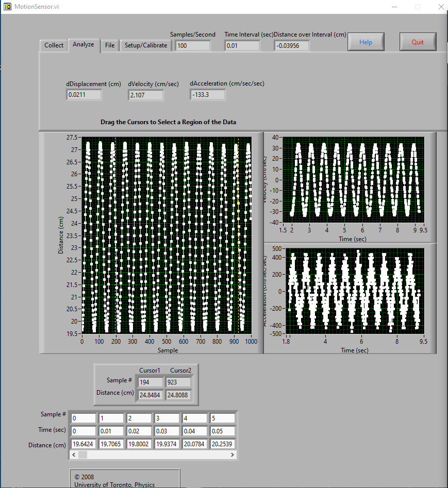Click Sample # cell containing 2
The width and height of the screenshot is (448, 488).
139,418
